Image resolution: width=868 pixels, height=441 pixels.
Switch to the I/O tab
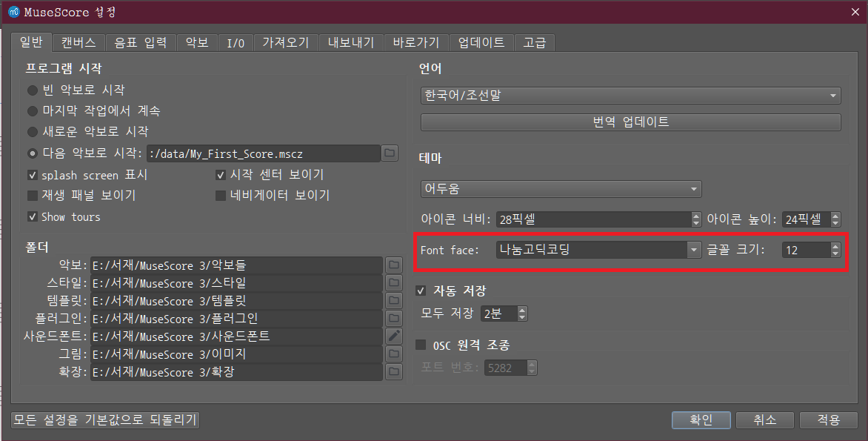(x=236, y=43)
